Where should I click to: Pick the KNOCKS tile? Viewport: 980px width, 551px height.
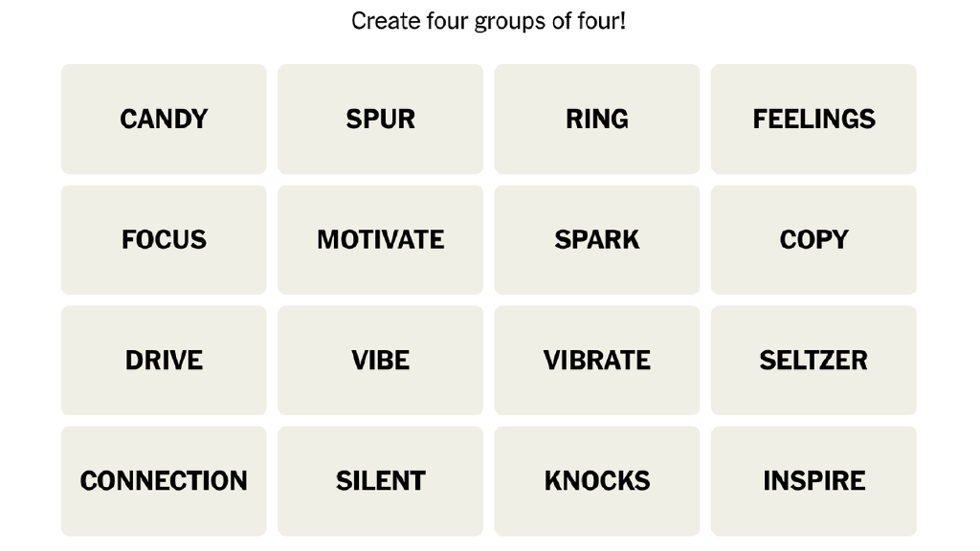point(597,480)
